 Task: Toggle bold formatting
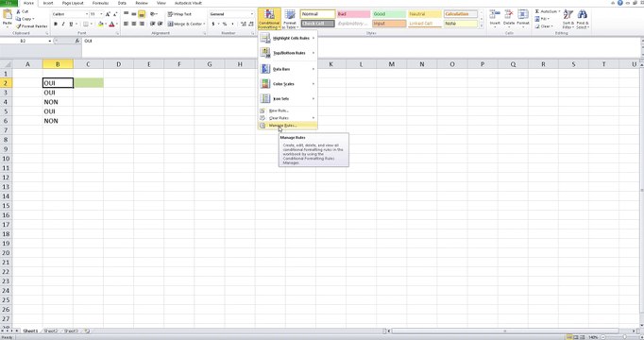pyautogui.click(x=56, y=25)
